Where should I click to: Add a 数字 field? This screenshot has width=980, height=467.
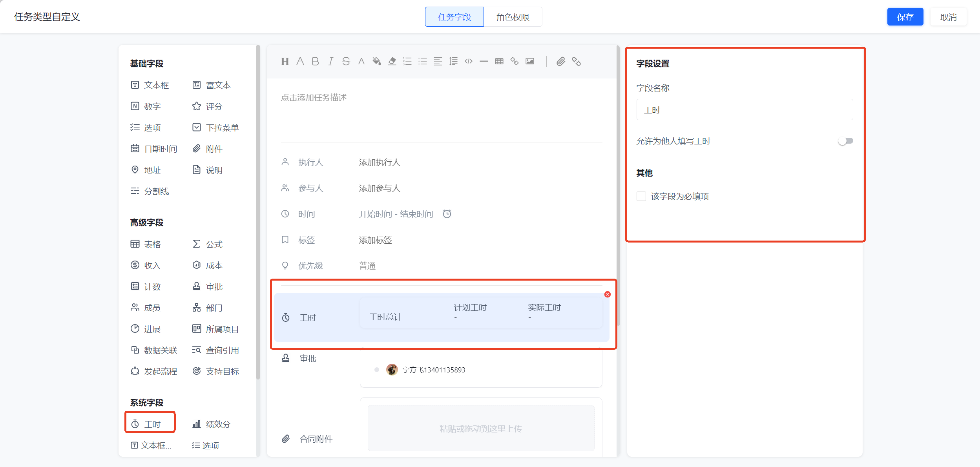tap(146, 106)
